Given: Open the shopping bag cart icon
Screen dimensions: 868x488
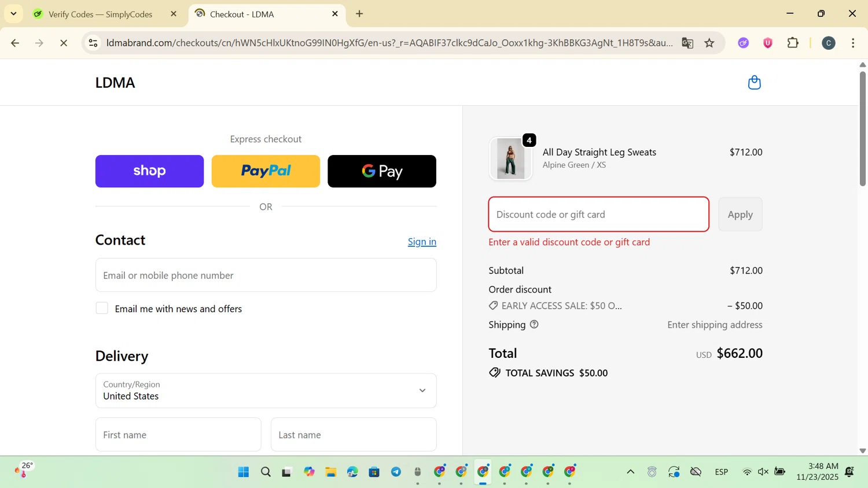Looking at the screenshot, I should coord(754,83).
